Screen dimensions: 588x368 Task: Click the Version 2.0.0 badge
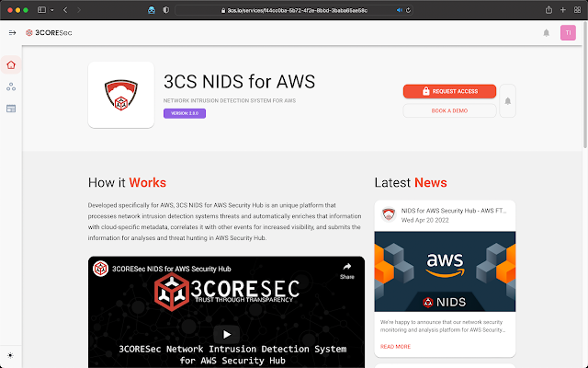pyautogui.click(x=185, y=113)
